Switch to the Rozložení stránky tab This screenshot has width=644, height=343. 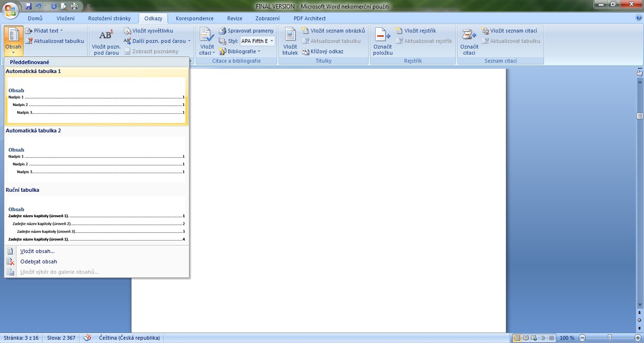tap(109, 18)
